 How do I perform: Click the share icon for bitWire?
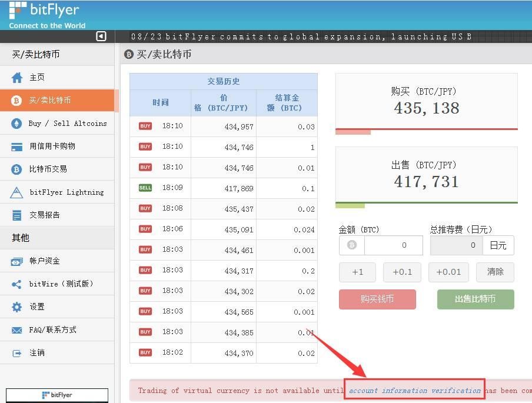pos(17,284)
